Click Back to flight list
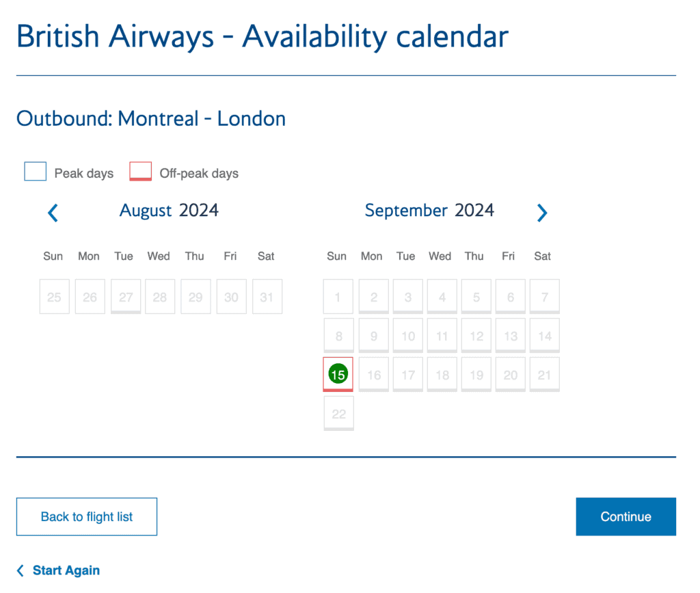This screenshot has height=593, width=700. pos(86,516)
